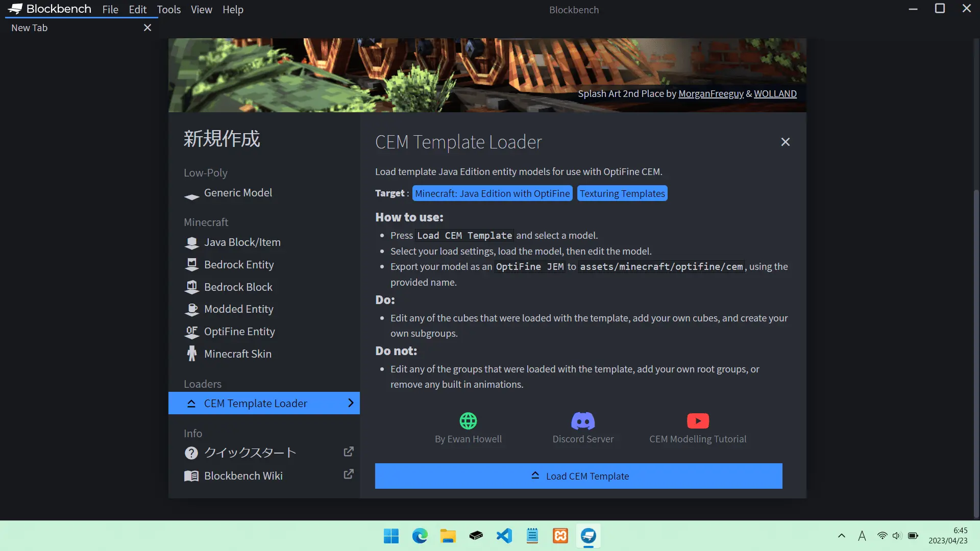980x551 pixels.
Task: Follow the MorganFreeguy credit link
Action: click(710, 94)
